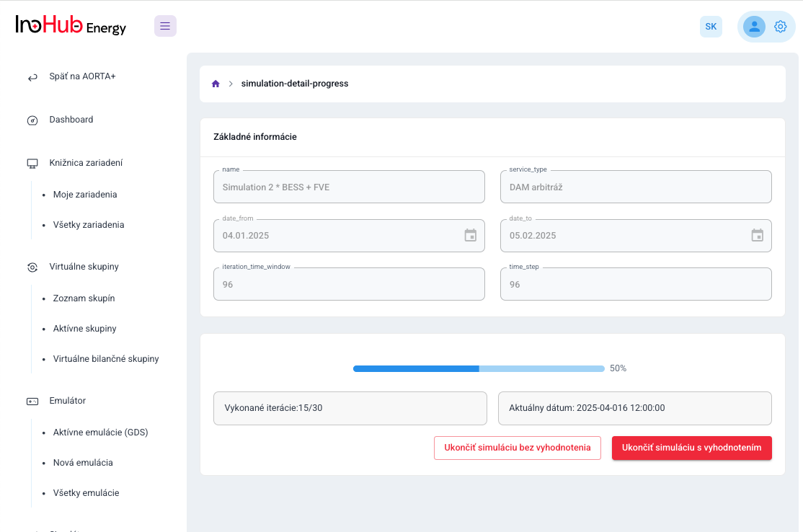The width and height of the screenshot is (803, 532).
Task: Click Ukončiť simuláciu bez vyhodnotenia
Action: [x=517, y=448]
